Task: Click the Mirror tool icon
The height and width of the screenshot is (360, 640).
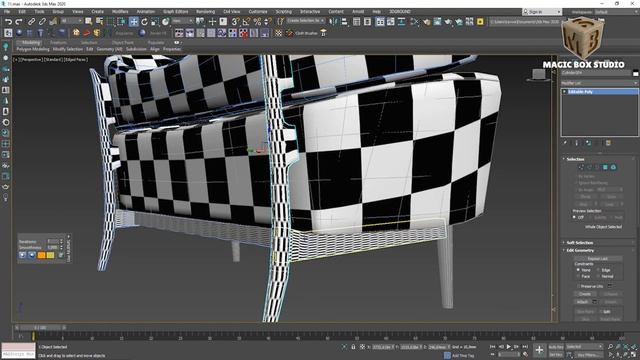Action: point(333,21)
